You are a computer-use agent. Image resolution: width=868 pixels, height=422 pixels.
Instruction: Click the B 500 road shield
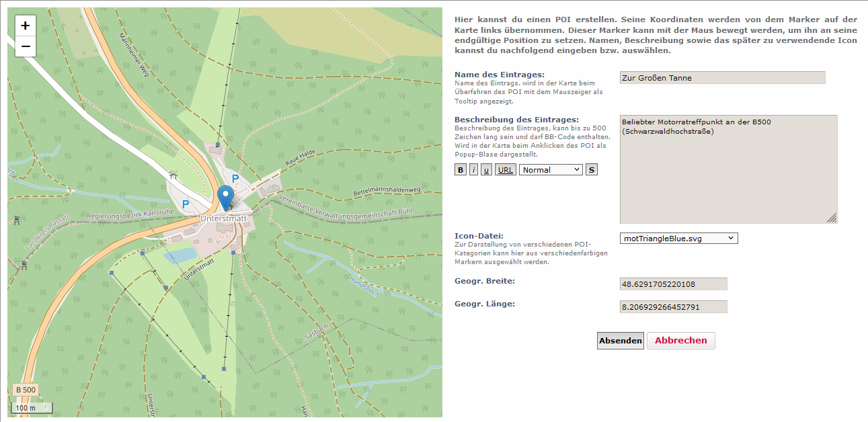click(x=26, y=390)
